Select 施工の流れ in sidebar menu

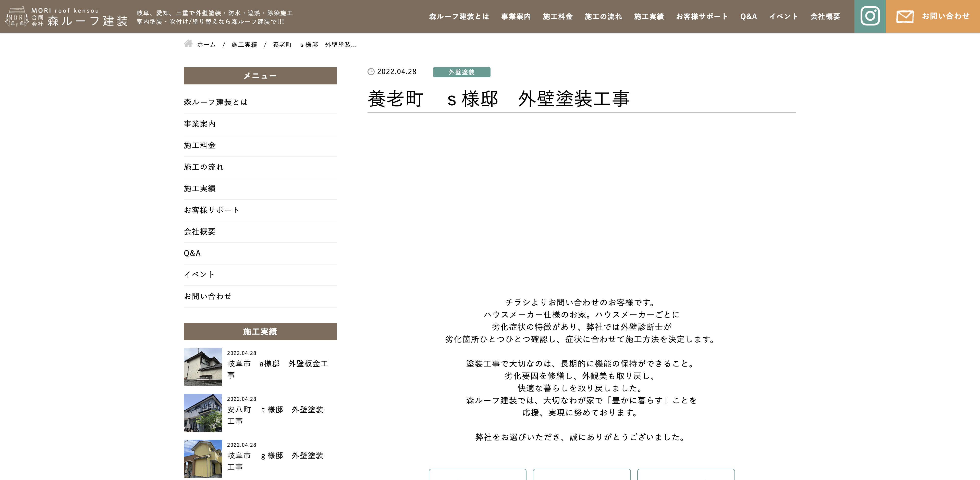(260, 167)
